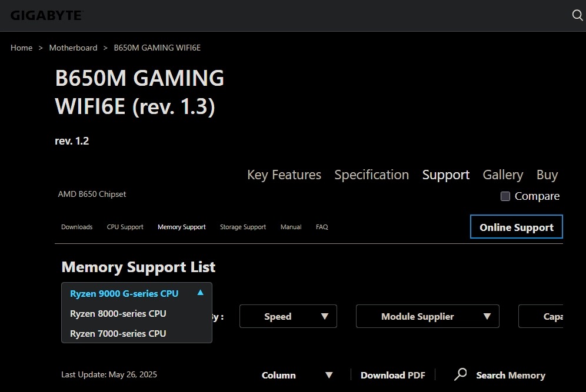The image size is (586, 392).
Task: Click the B650M GAMING WIFI6E (rev. 1.3) title
Action: [x=139, y=92]
